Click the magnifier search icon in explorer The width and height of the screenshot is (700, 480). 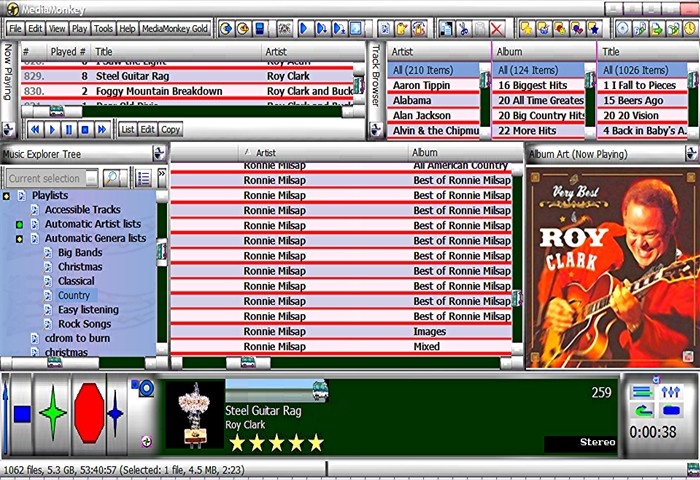(112, 178)
